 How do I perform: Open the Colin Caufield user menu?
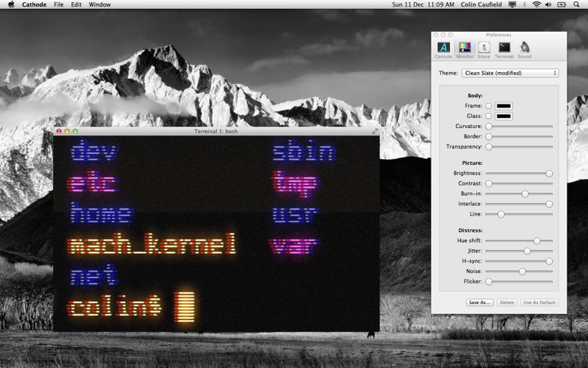click(492, 4)
